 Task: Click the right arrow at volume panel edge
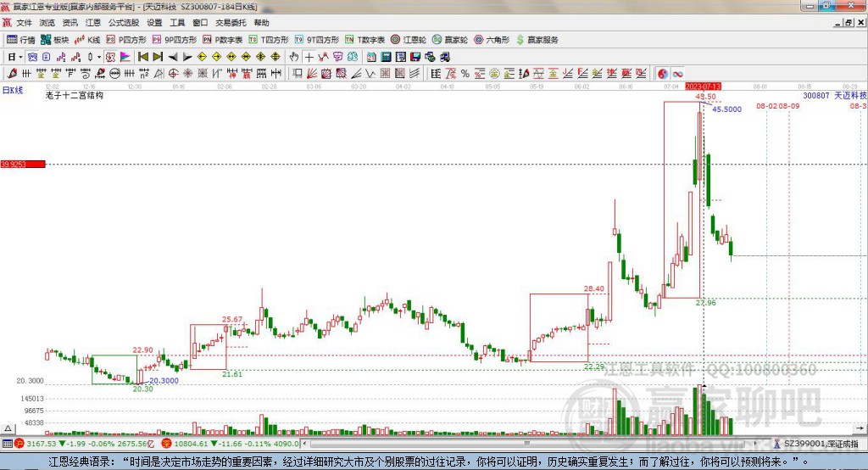[860, 428]
